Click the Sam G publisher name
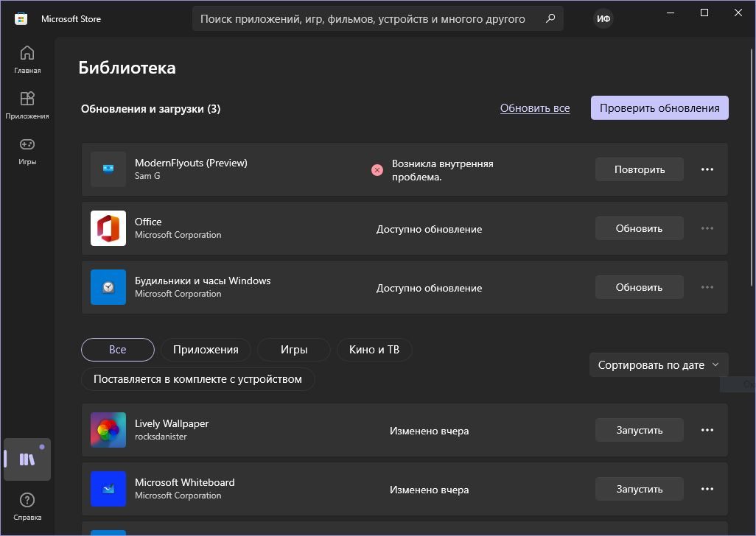This screenshot has height=536, width=756. (147, 176)
